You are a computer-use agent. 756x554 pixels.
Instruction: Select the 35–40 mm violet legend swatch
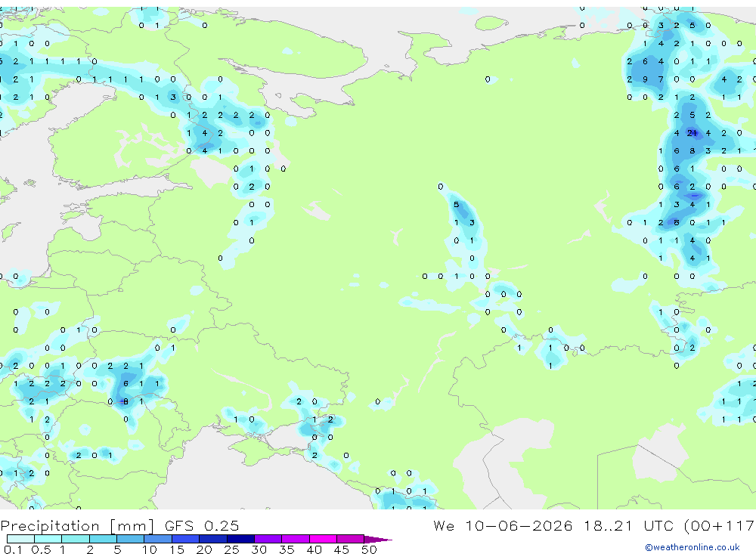click(x=295, y=539)
